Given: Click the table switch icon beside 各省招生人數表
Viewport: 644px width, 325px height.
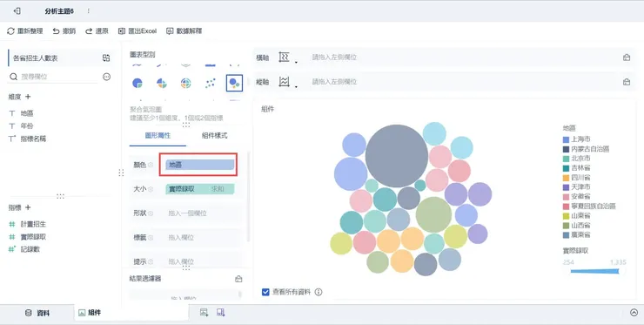Looking at the screenshot, I should click(x=106, y=58).
